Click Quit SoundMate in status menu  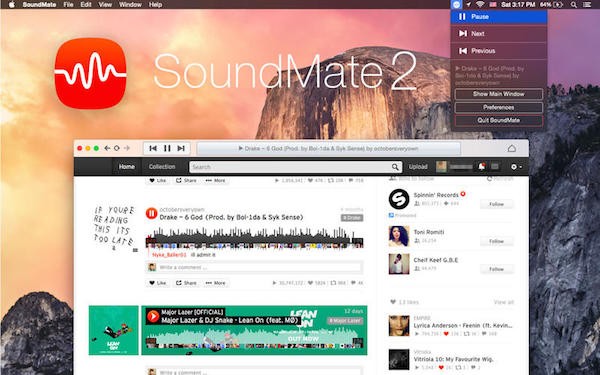coord(499,121)
